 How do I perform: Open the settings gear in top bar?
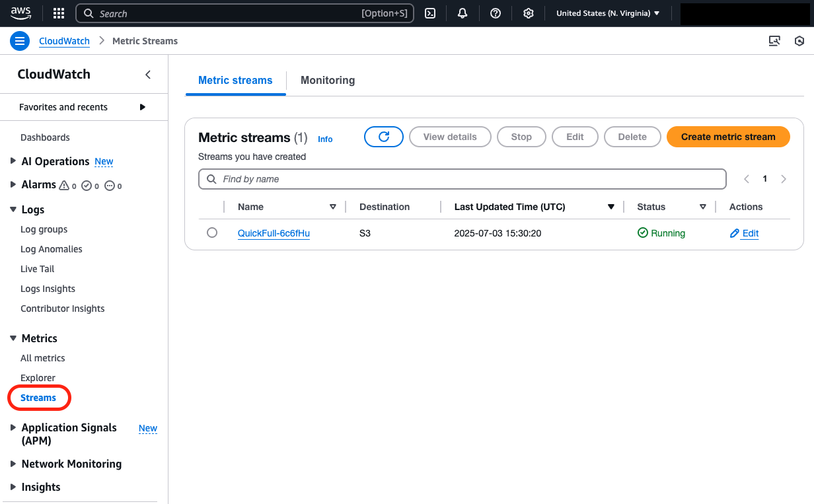click(x=529, y=13)
